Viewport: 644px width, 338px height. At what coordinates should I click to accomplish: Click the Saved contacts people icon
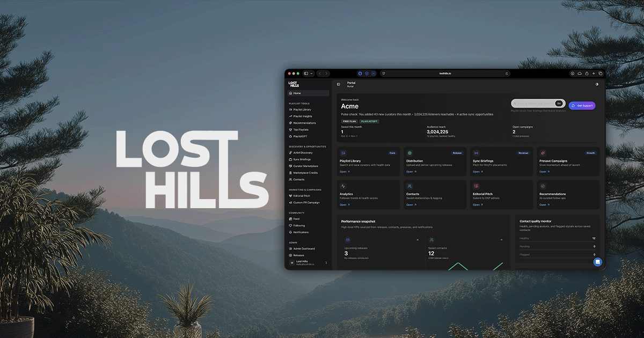[431, 240]
